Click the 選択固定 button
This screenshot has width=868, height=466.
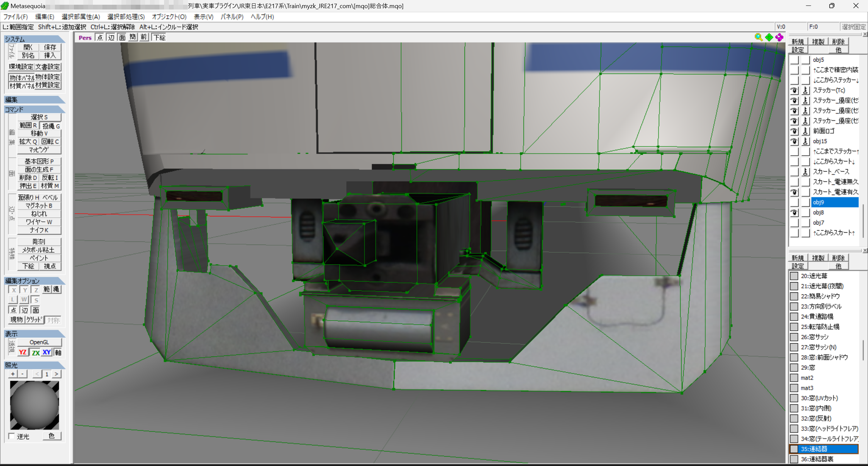click(853, 27)
